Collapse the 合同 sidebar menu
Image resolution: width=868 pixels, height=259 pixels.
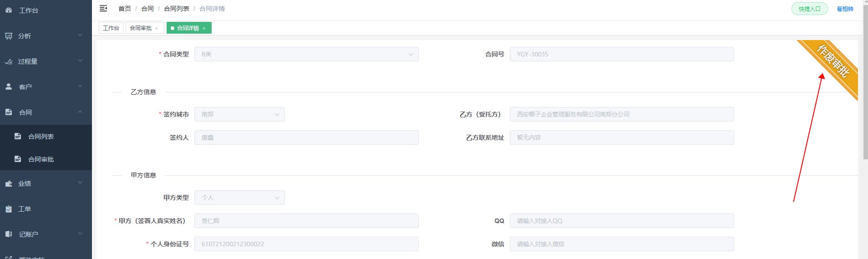coord(46,112)
